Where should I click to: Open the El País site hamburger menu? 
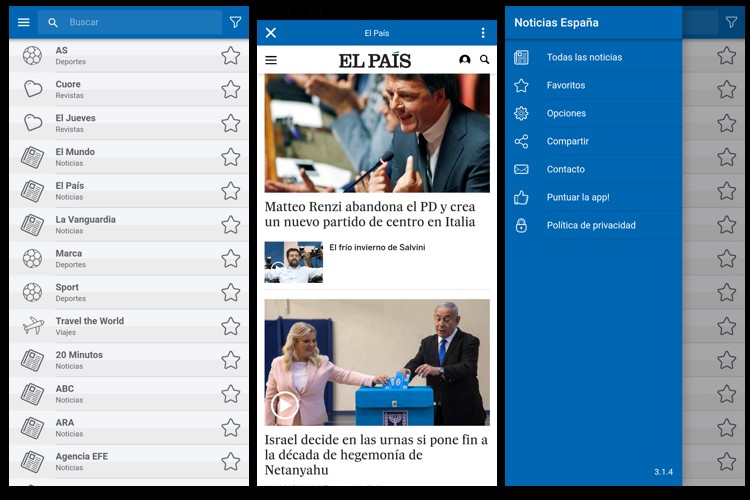click(271, 60)
